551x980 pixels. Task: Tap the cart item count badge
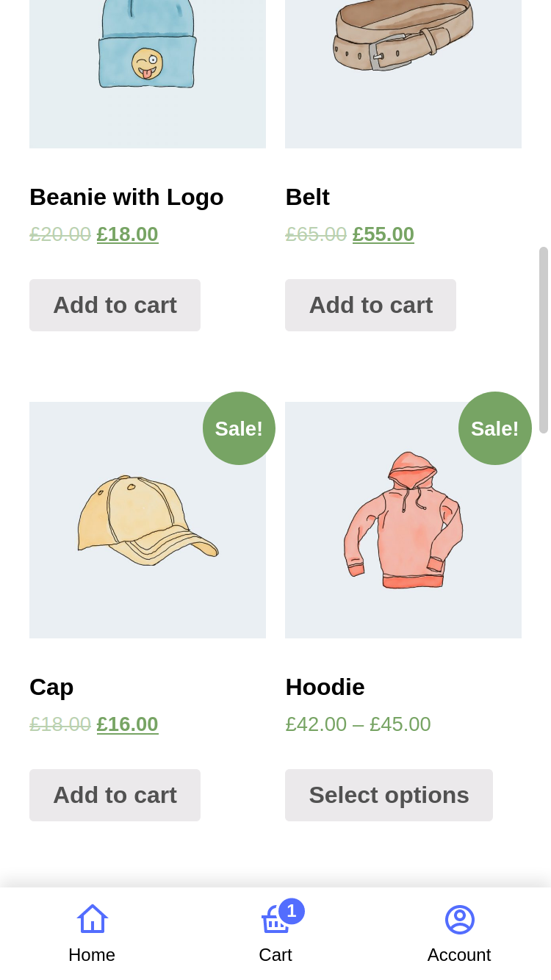click(292, 911)
